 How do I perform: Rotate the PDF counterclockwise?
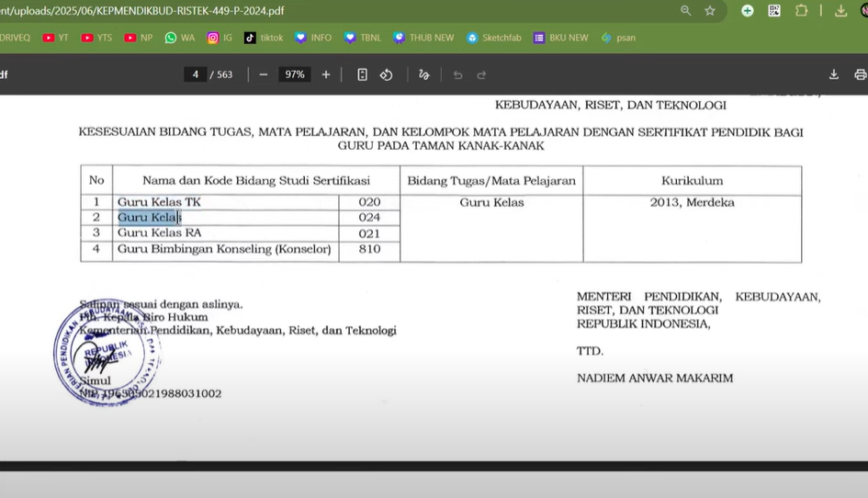(x=386, y=74)
